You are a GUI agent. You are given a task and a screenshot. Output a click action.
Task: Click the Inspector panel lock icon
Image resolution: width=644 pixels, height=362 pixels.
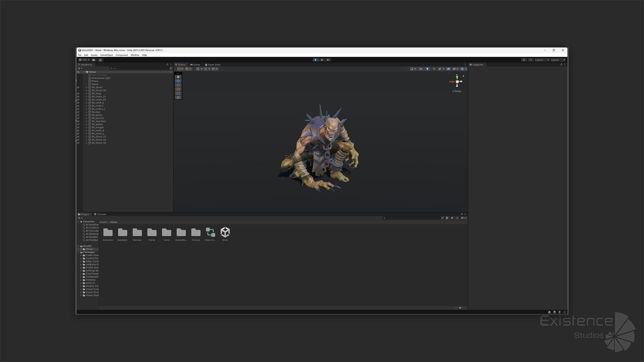pos(561,65)
